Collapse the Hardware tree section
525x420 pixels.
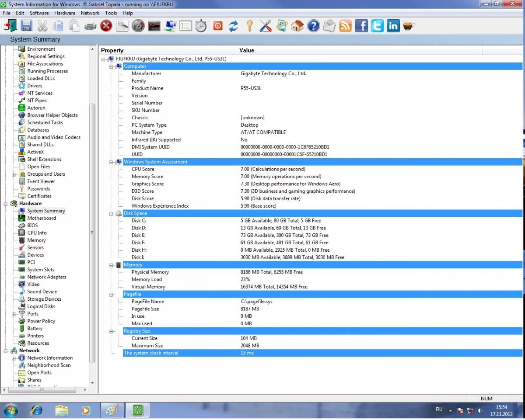7,203
